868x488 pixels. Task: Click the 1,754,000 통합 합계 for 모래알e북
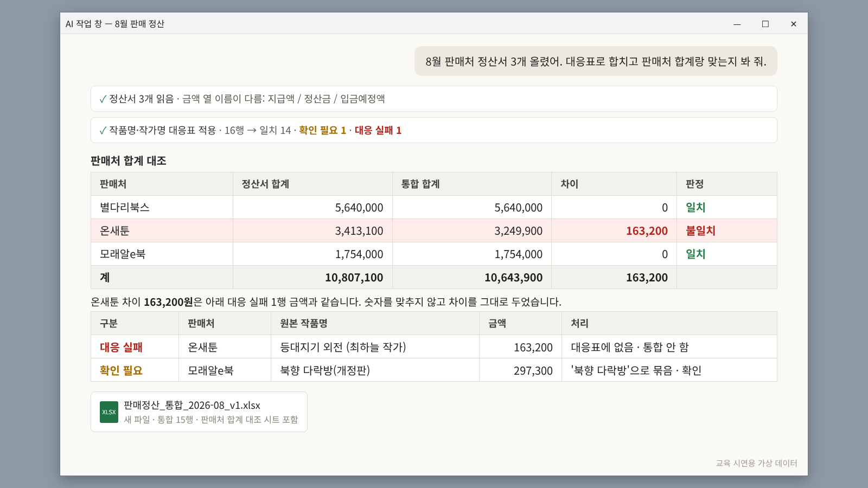[x=518, y=254]
